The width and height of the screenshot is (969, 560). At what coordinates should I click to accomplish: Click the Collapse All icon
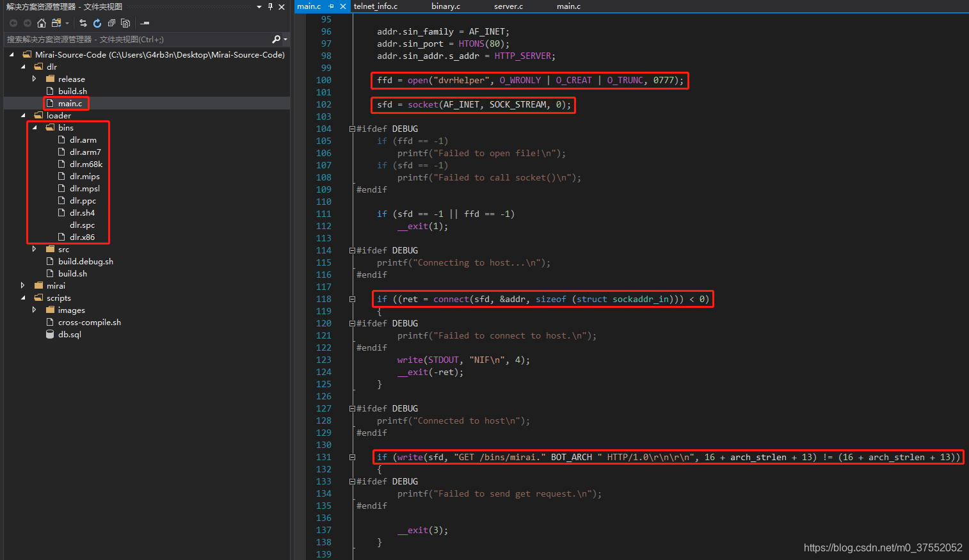tap(111, 23)
